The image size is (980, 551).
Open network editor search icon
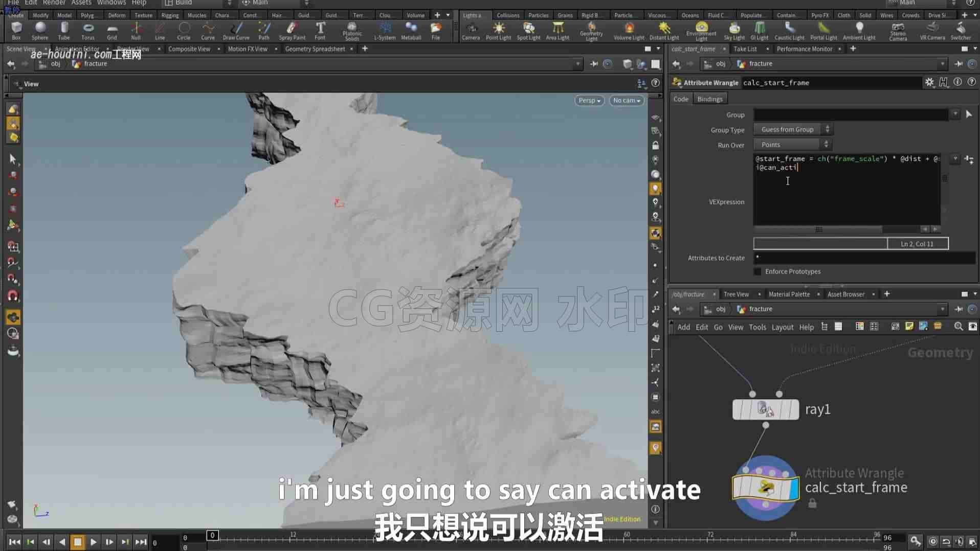[958, 327]
